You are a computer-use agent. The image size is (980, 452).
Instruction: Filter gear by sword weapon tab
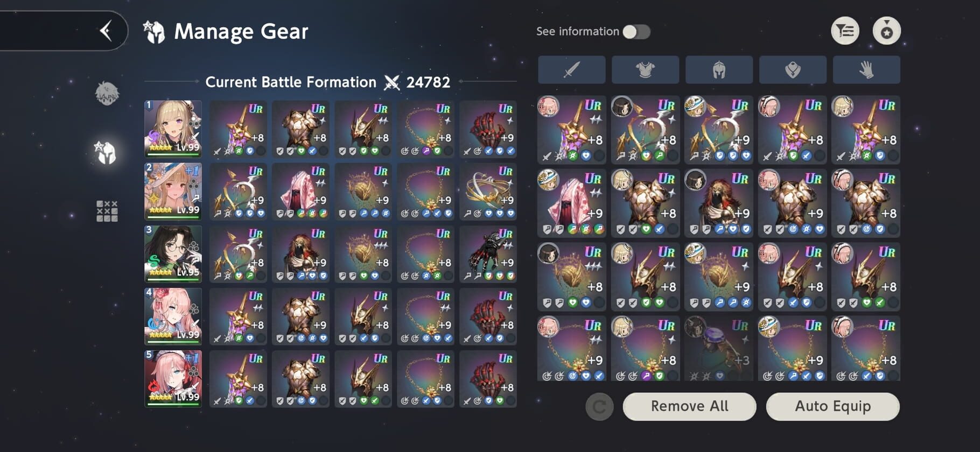point(571,69)
